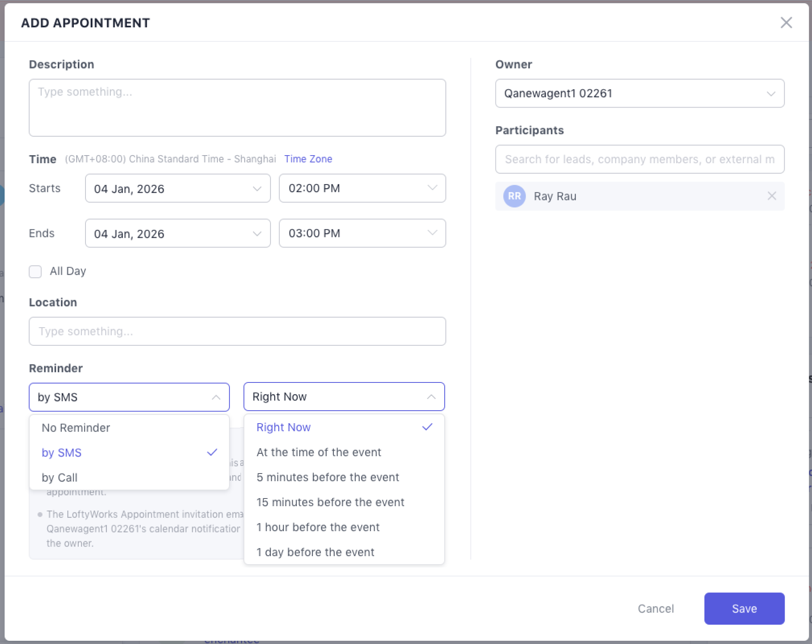
Task: Open the end date picker
Action: point(177,234)
